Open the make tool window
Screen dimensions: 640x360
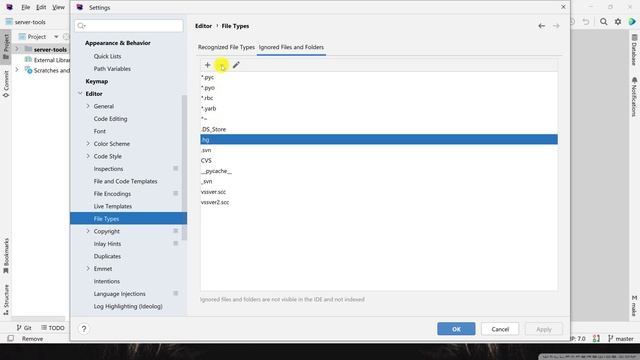click(634, 306)
